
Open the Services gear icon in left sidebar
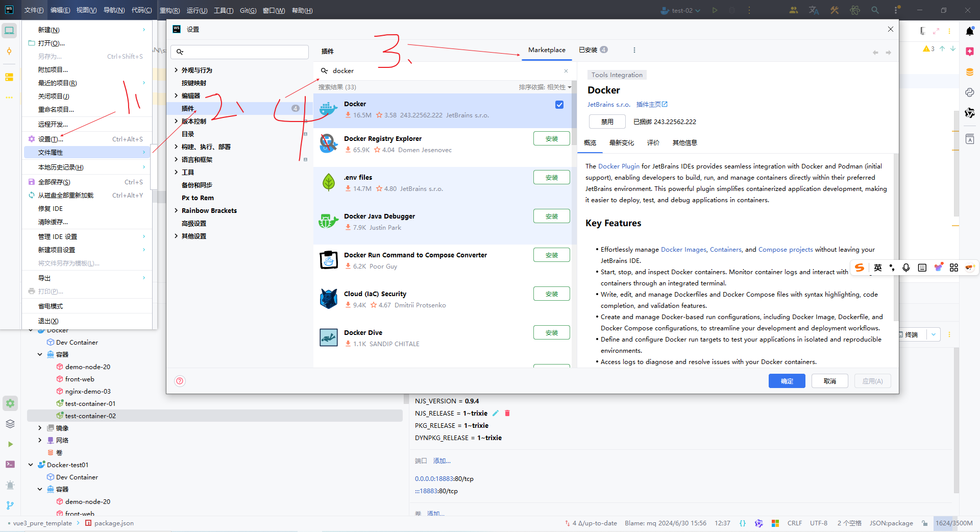[10, 403]
